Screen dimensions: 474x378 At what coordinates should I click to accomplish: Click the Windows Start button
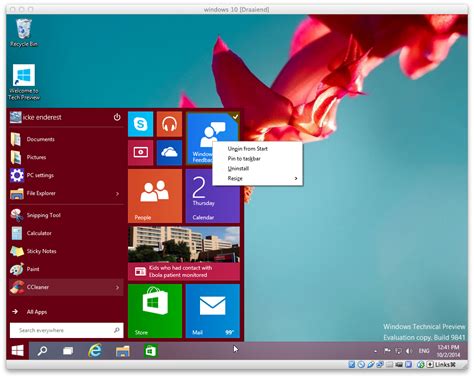coord(18,351)
